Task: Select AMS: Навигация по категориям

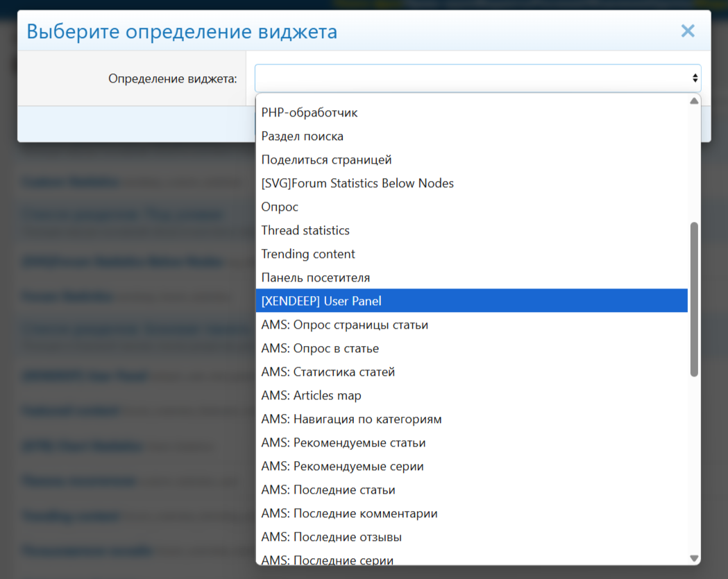Action: pos(351,419)
